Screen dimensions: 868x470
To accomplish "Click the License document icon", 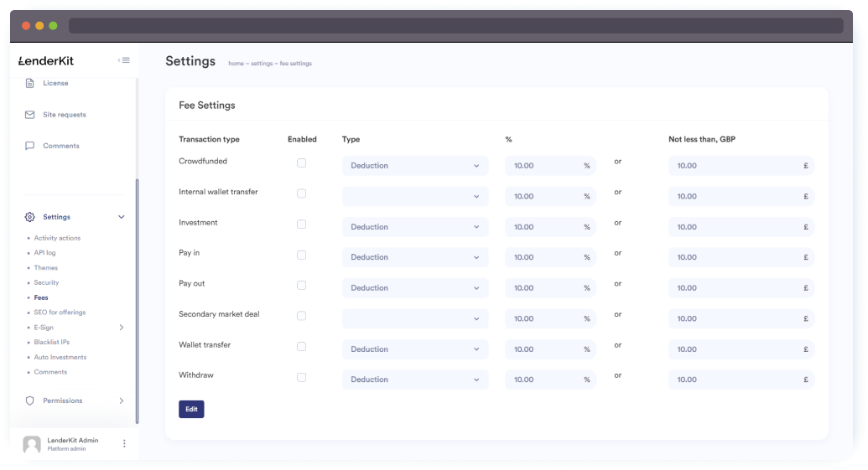I will pyautogui.click(x=30, y=83).
